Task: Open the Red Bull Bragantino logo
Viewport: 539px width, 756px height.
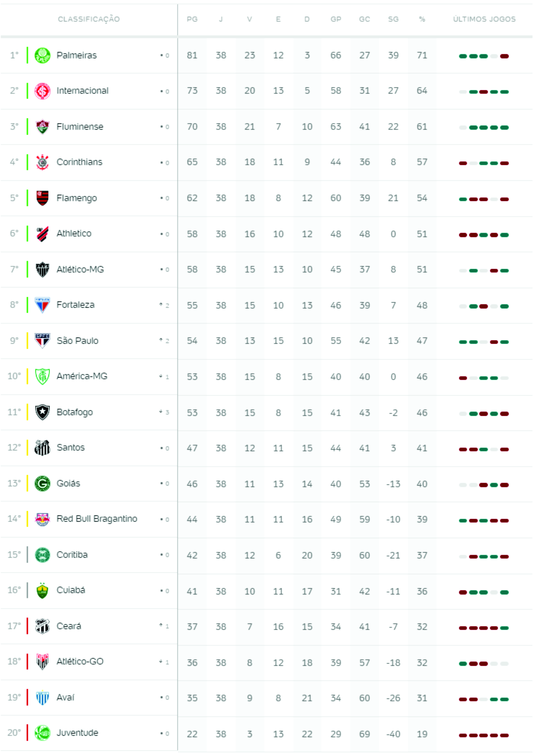Action: tap(42, 519)
